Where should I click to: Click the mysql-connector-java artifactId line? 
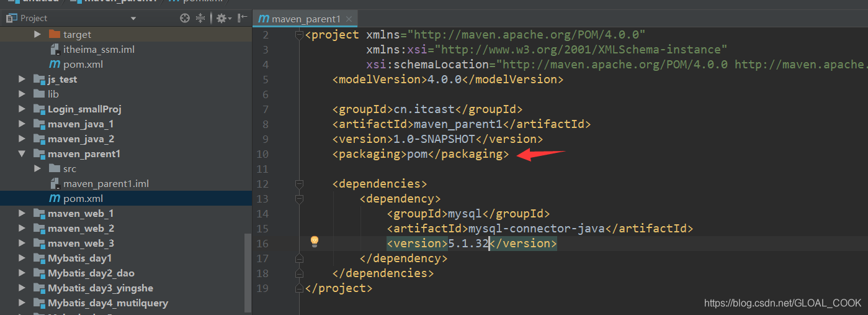click(540, 228)
